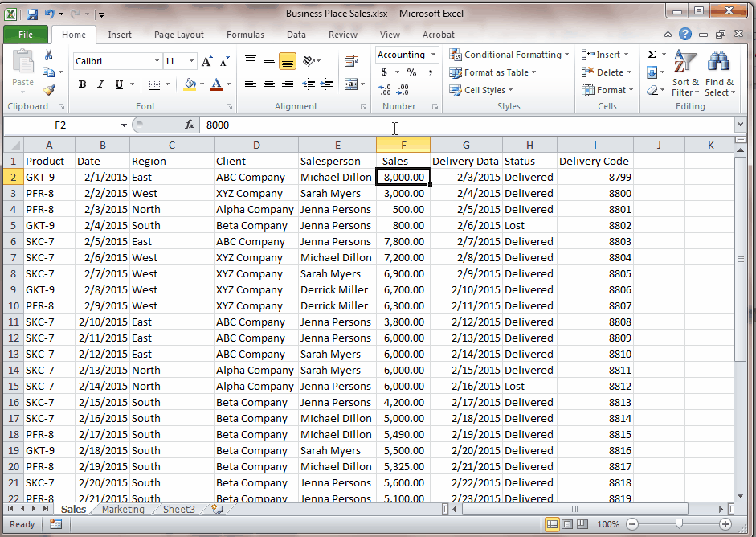Click the Format Painter brush icon

pos(49,90)
